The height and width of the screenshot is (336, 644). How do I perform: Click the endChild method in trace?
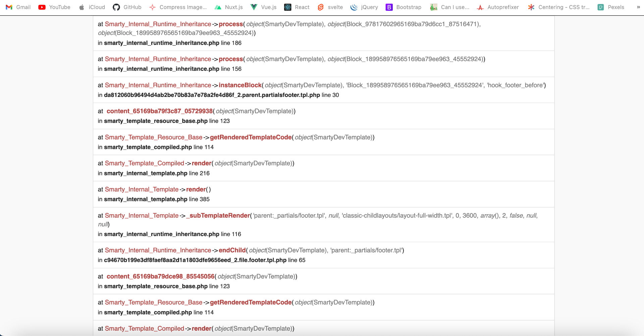coord(232,250)
